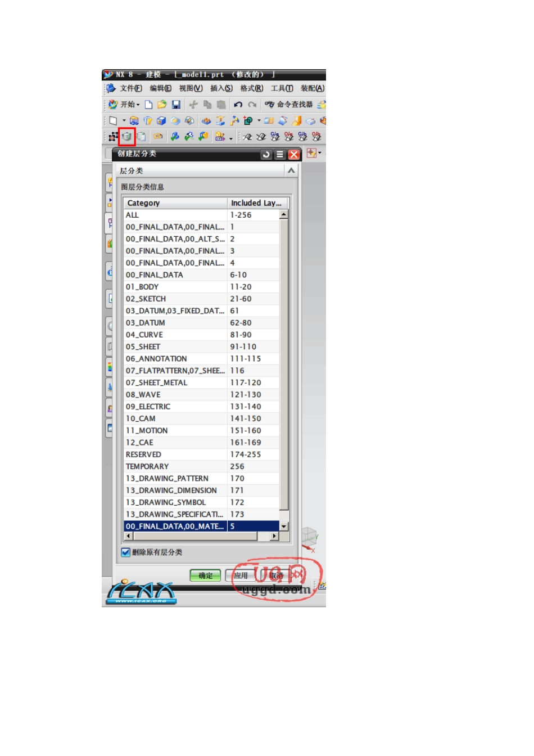Select the RESERVED category row
This screenshot has height=756, width=534.
202,454
